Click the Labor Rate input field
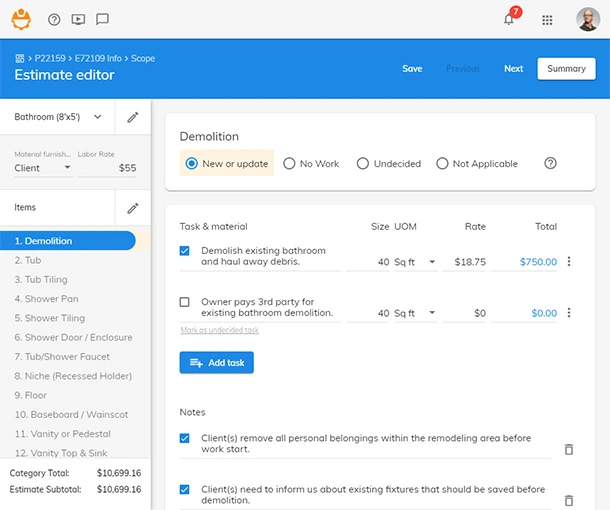This screenshot has height=510, width=610. (x=108, y=168)
